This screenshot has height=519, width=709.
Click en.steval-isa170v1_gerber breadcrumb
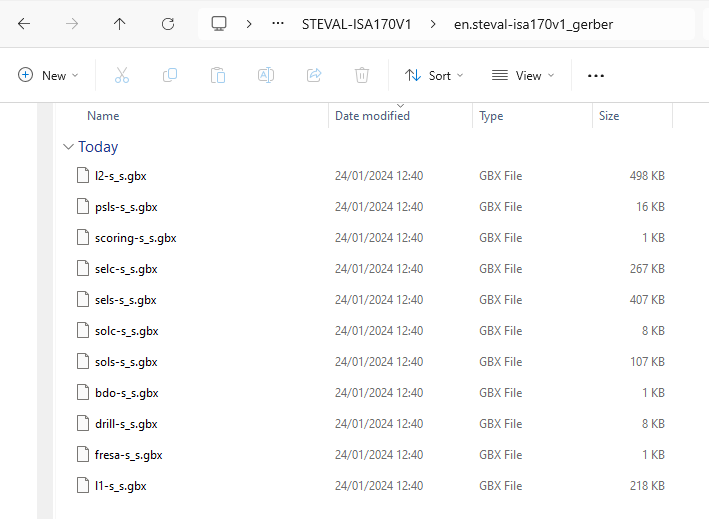click(x=534, y=24)
